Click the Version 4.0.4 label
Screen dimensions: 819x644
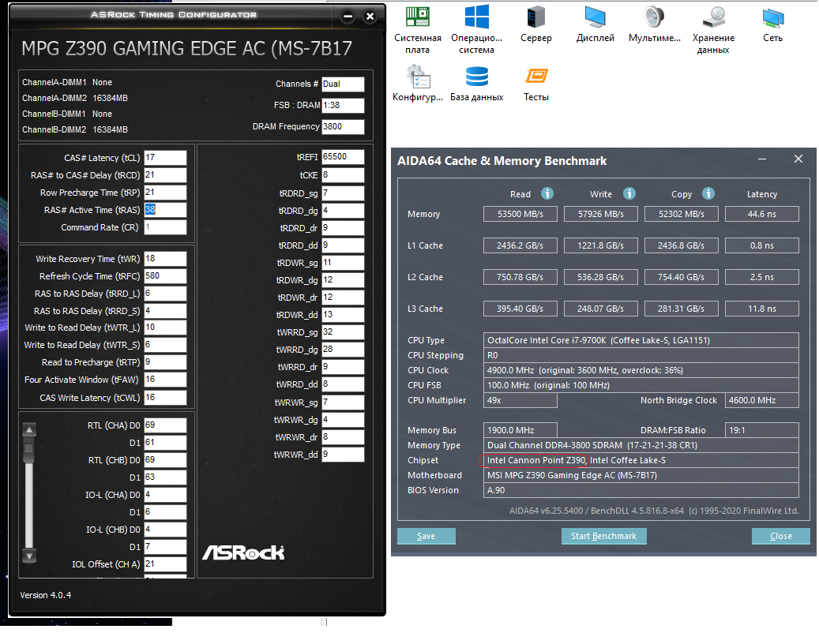pyautogui.click(x=46, y=595)
